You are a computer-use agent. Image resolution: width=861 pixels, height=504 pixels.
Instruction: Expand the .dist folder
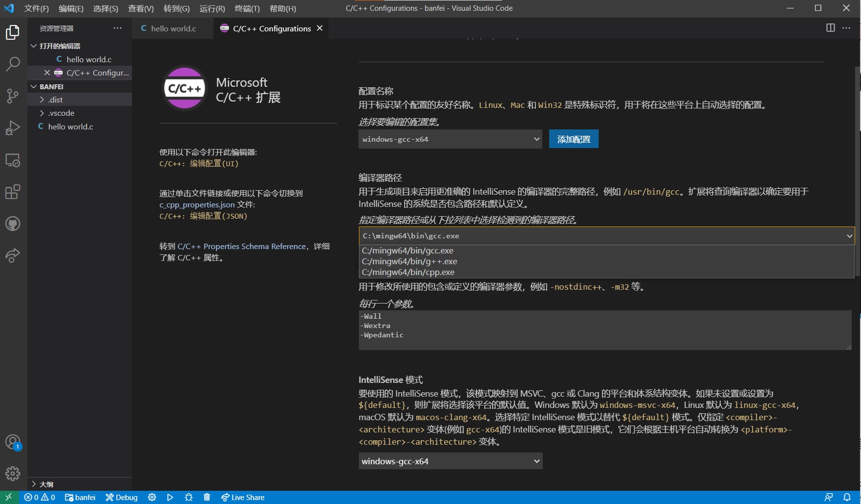pos(79,100)
